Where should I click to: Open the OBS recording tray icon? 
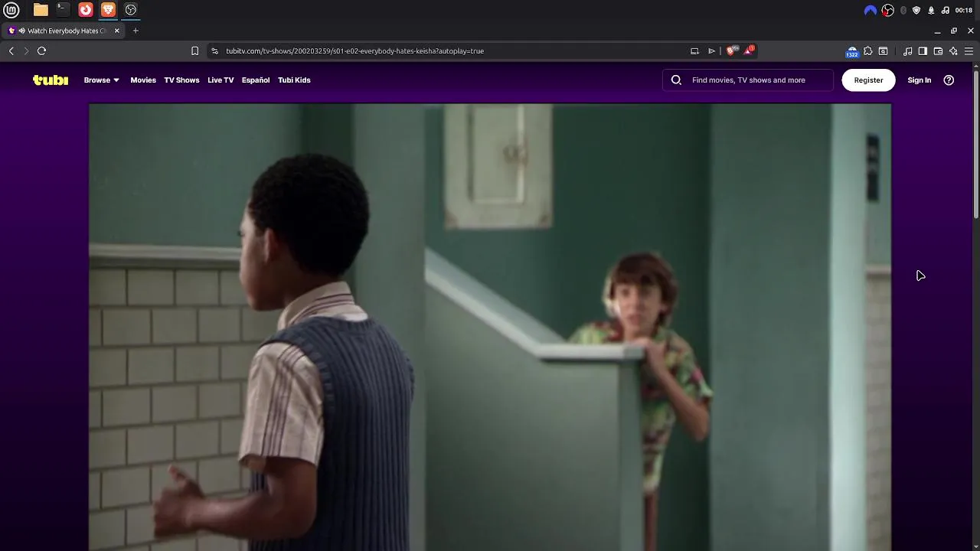click(x=887, y=10)
